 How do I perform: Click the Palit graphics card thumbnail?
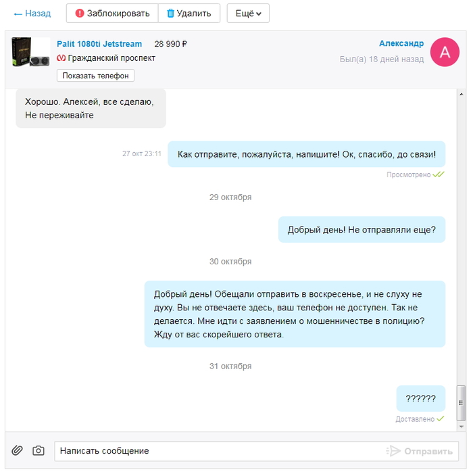click(x=30, y=52)
